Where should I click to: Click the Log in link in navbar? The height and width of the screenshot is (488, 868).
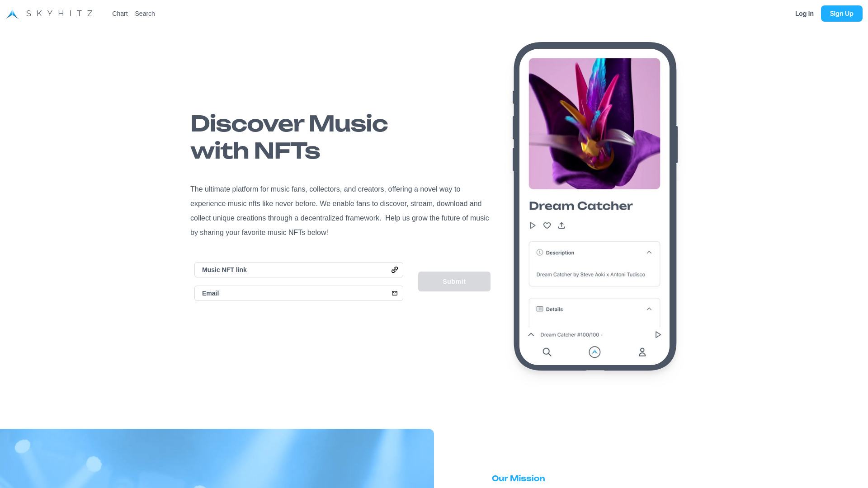804,13
